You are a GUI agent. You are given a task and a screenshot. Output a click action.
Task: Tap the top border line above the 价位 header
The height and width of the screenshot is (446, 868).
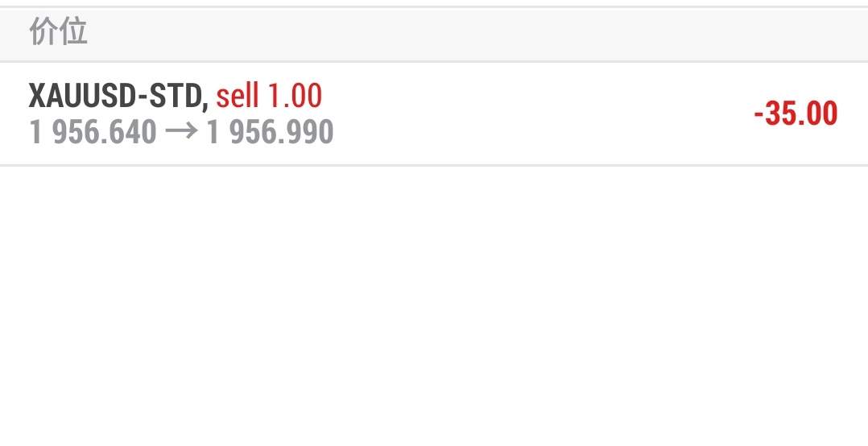[x=434, y=7]
